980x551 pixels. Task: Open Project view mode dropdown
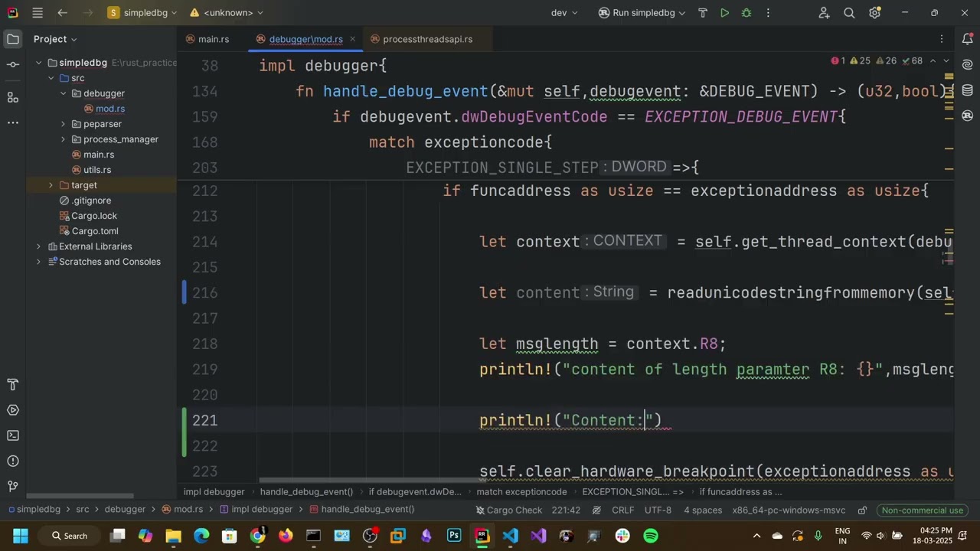click(x=55, y=39)
